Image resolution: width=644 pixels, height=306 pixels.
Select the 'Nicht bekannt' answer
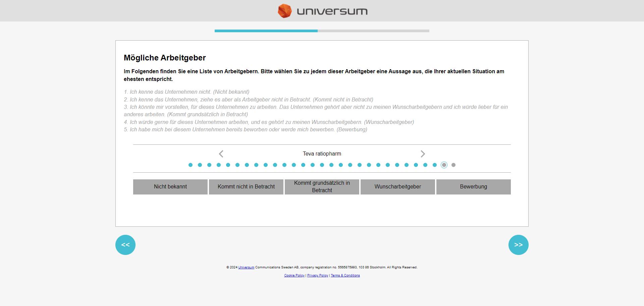coord(170,187)
